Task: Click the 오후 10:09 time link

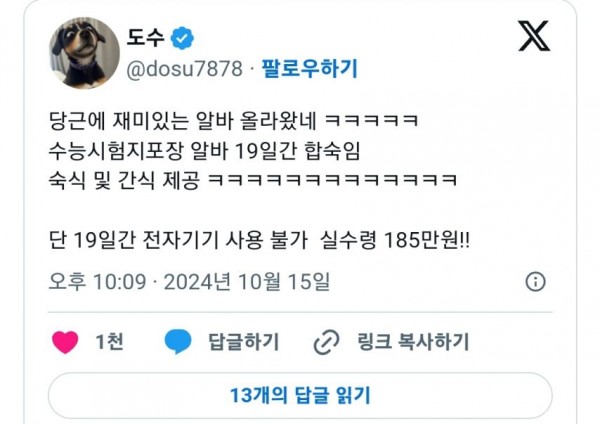Action: [x=98, y=282]
